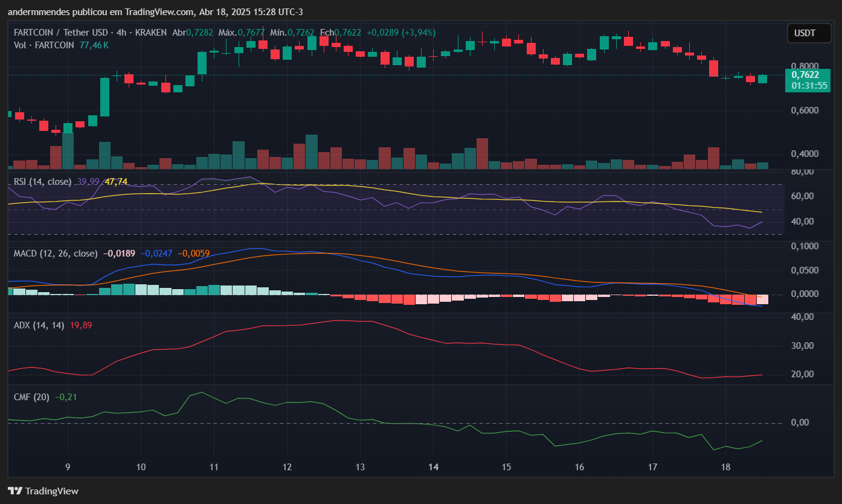
Task: Click the 0,0000 label on the MACD scale
Action: 805,294
